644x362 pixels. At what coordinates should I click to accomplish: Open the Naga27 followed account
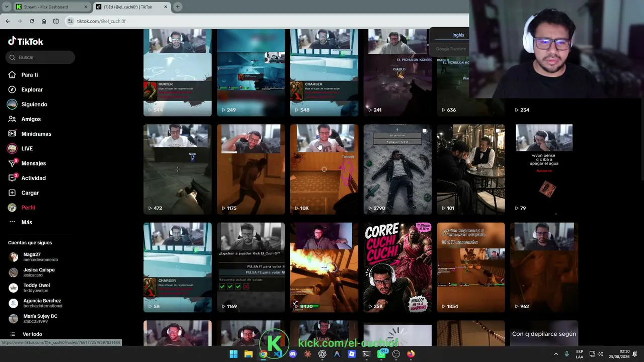coord(33,257)
